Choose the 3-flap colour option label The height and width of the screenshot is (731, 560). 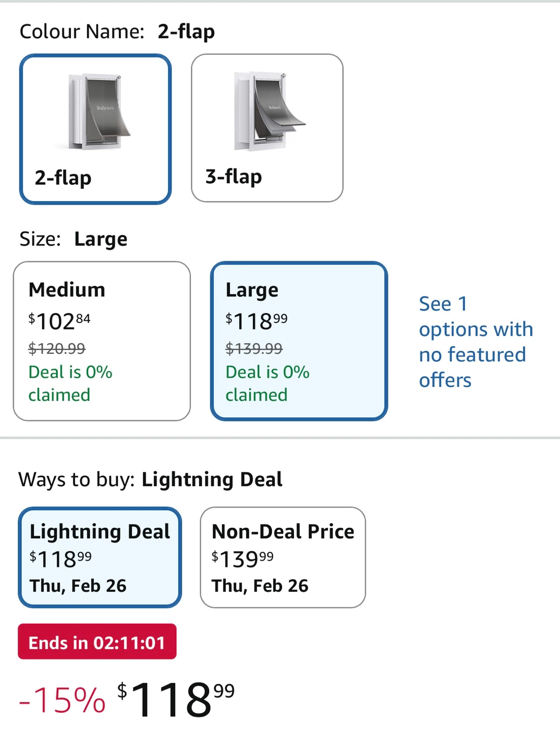pos(234,177)
